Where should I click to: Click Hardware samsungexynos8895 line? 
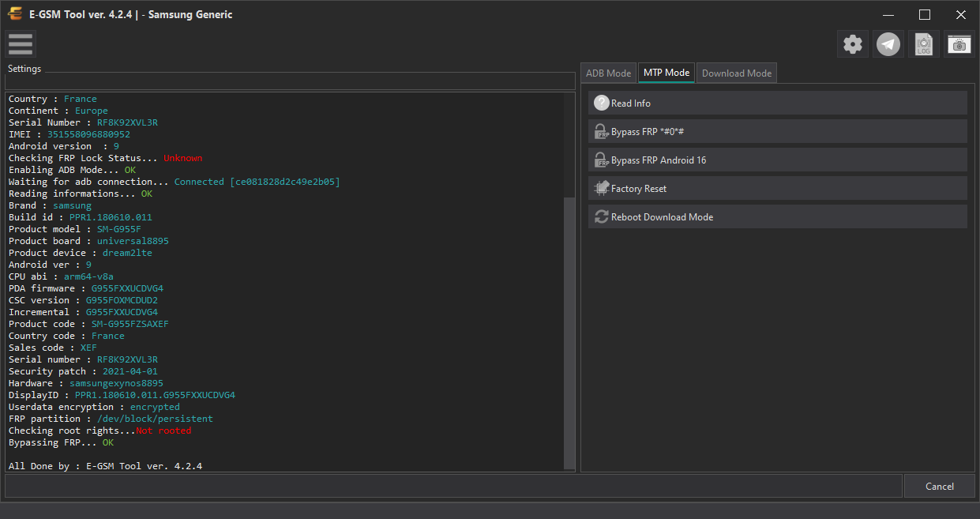click(86, 383)
